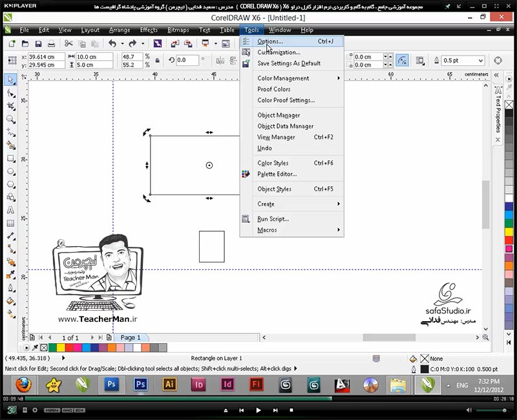Click the x position input field
Screen dimensions: 517x420
[46, 57]
